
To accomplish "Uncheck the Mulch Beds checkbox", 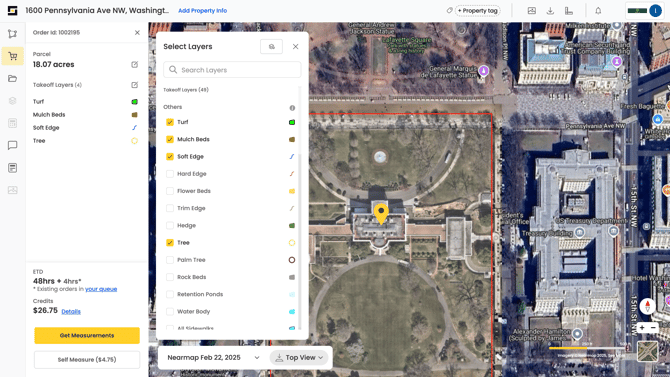I will click(x=170, y=139).
